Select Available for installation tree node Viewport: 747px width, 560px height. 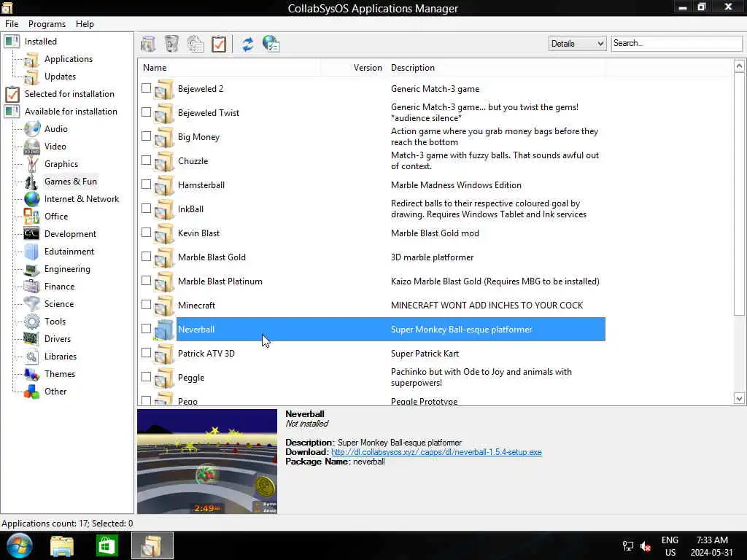coord(71,112)
